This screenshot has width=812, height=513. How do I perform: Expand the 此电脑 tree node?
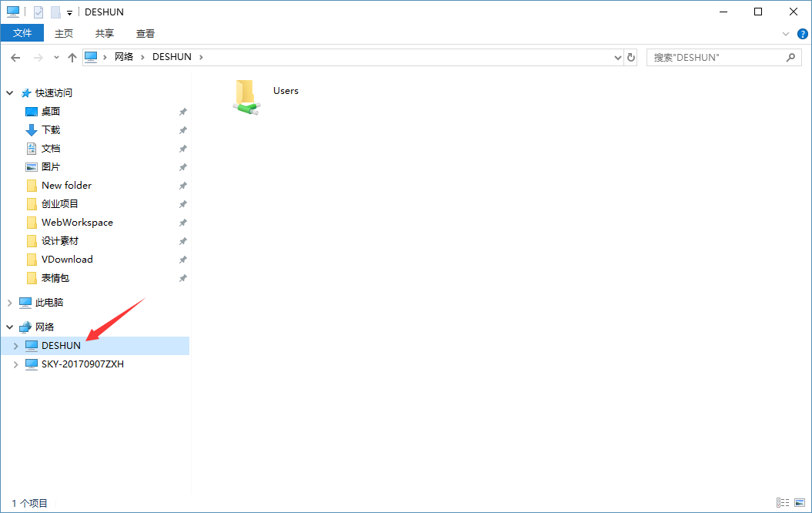[x=9, y=303]
